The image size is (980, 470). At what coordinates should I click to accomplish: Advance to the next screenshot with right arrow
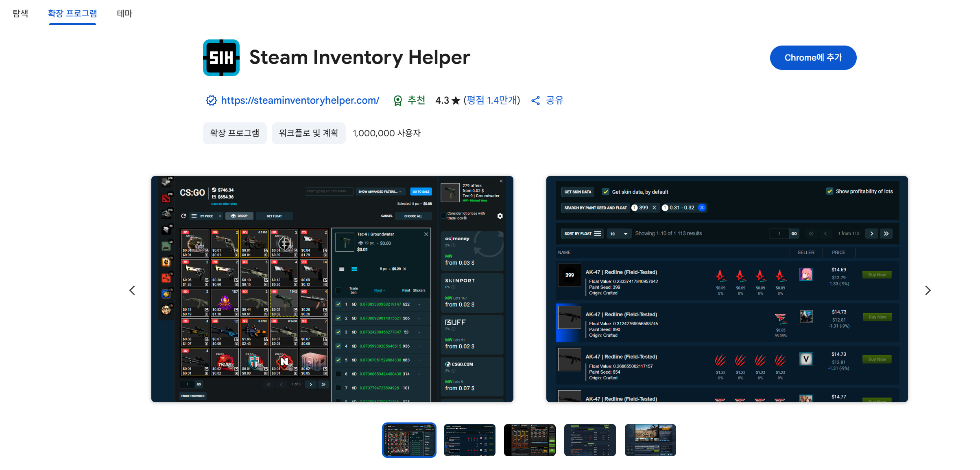click(x=928, y=290)
